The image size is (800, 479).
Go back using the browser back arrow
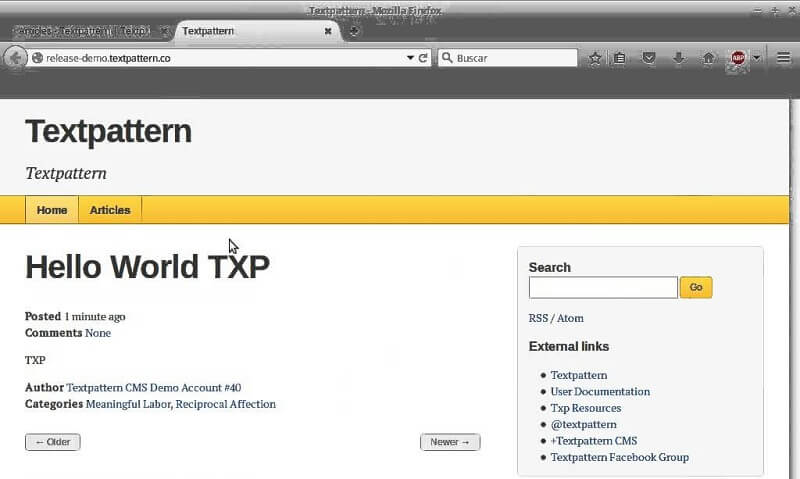click(15, 58)
